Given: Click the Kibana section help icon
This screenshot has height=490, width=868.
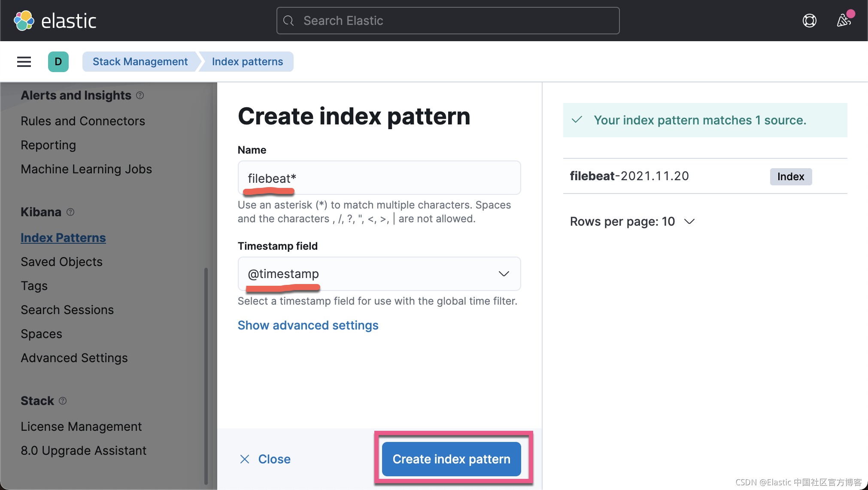Looking at the screenshot, I should pyautogui.click(x=71, y=212).
